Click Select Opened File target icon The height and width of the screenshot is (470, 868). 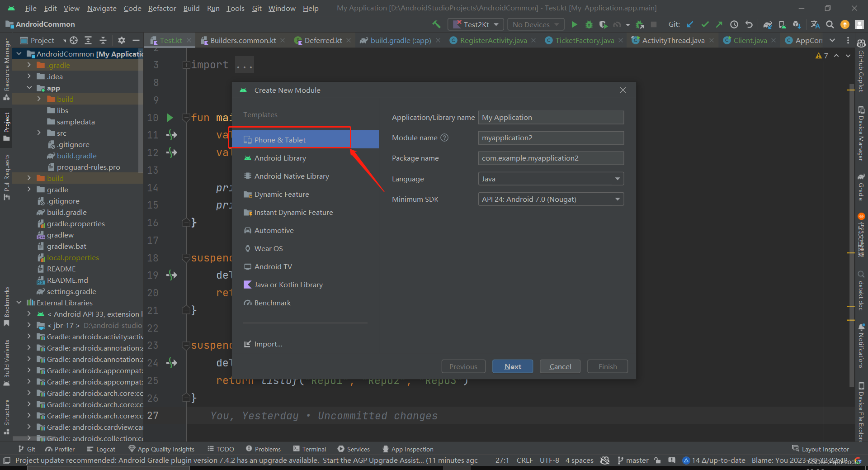point(74,40)
